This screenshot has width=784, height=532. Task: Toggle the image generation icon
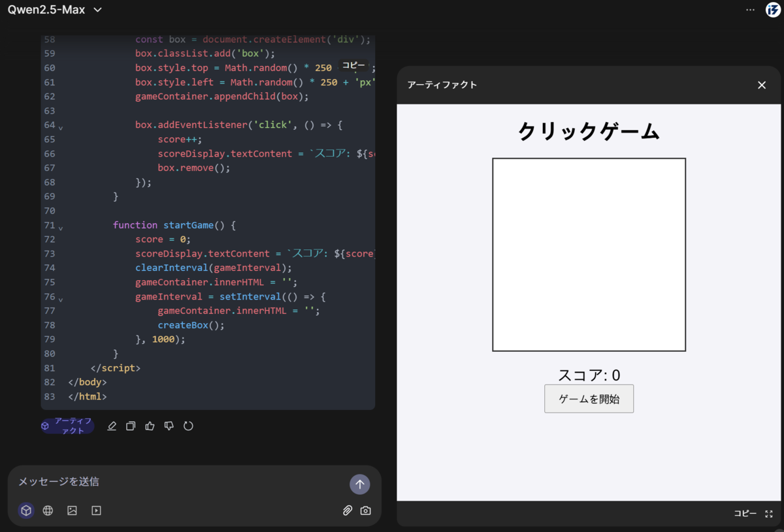coord(72,510)
